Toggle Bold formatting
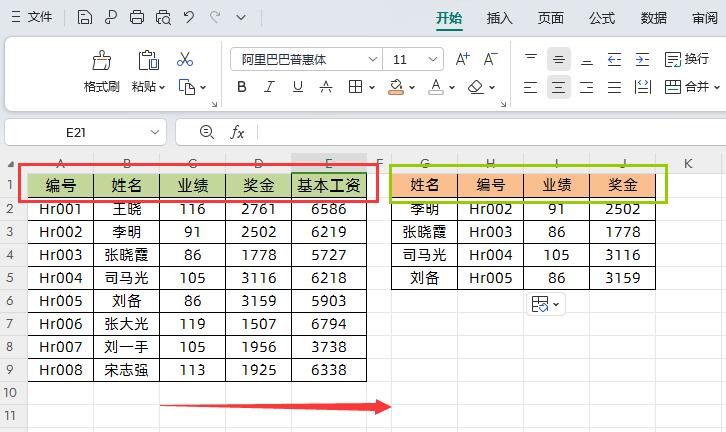Image resolution: width=726 pixels, height=432 pixels. pos(242,87)
